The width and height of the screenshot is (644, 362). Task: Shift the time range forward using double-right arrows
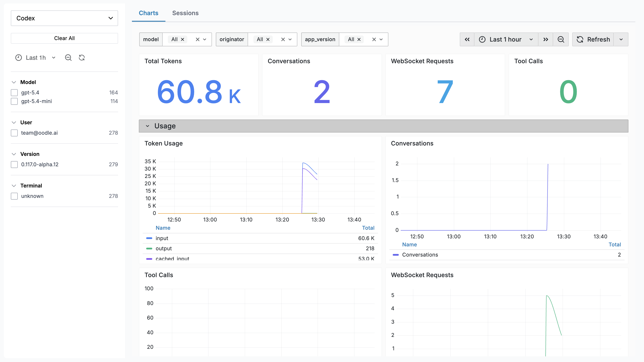pyautogui.click(x=546, y=39)
